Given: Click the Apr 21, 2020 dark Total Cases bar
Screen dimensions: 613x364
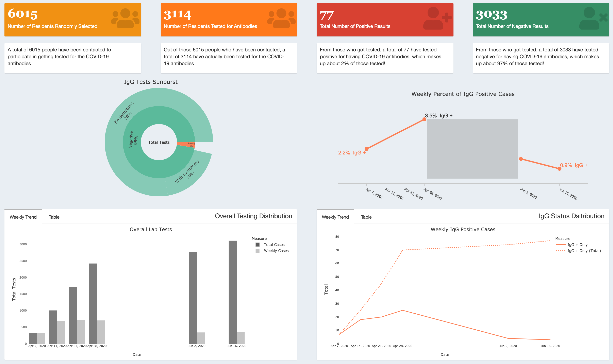Looking at the screenshot, I should click(73, 315).
